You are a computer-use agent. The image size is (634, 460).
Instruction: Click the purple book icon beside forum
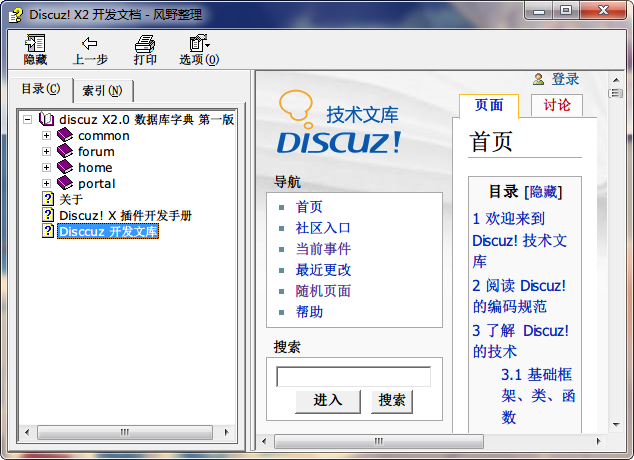[65, 152]
